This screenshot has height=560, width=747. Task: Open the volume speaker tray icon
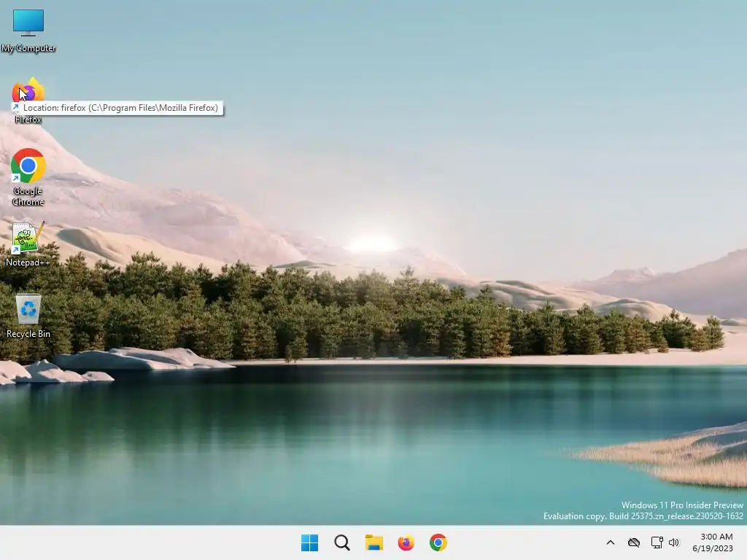click(x=674, y=542)
